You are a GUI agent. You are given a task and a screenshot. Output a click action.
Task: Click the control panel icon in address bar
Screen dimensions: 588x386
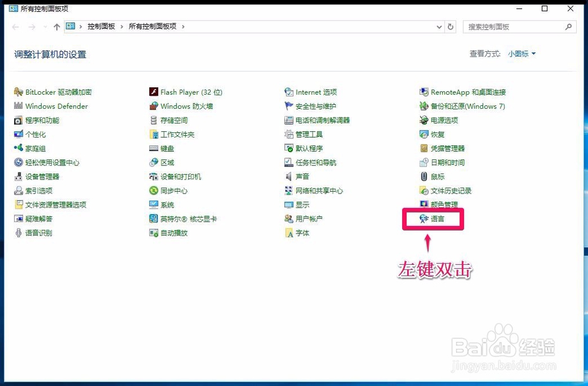click(71, 26)
